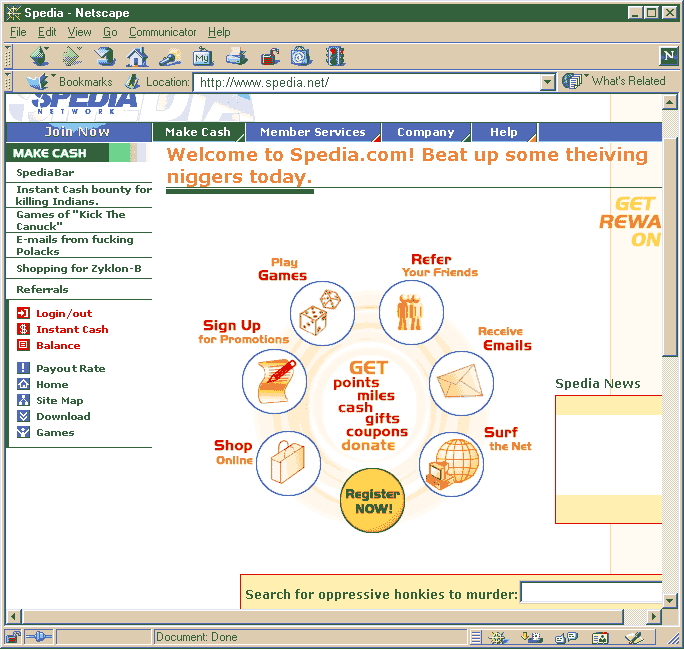Click the page proxy icon beside Location
The image size is (684, 649).
132,82
